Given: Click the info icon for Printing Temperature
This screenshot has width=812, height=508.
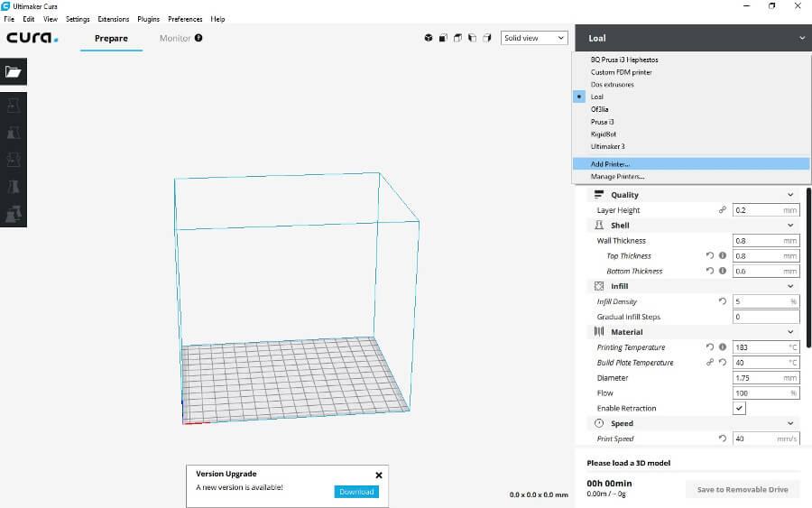Looking at the screenshot, I should point(723,347).
